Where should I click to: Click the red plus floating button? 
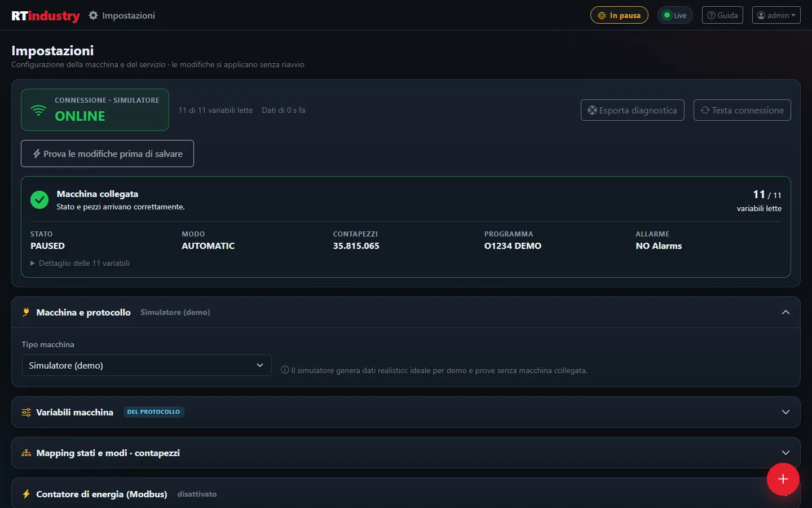[783, 479]
